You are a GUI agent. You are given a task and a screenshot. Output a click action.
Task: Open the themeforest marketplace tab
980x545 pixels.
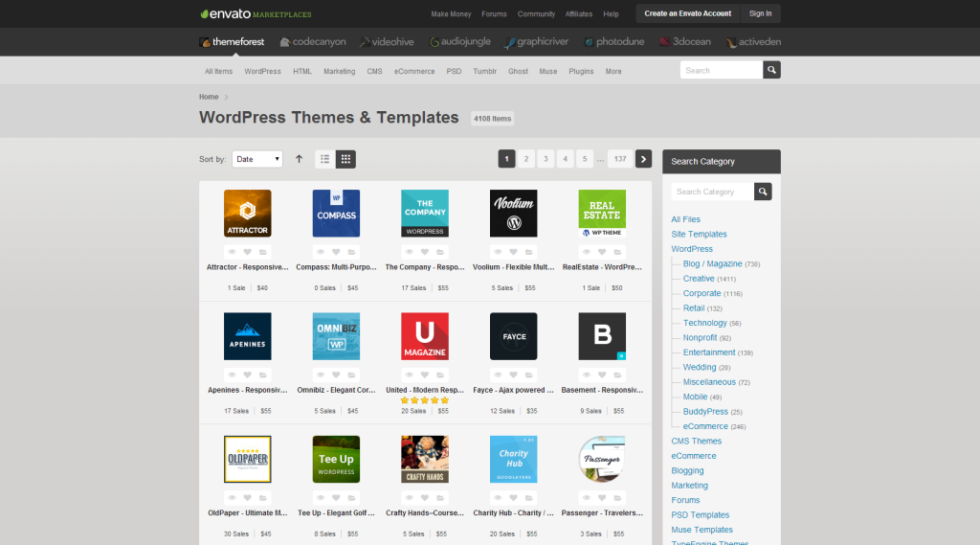tap(232, 42)
